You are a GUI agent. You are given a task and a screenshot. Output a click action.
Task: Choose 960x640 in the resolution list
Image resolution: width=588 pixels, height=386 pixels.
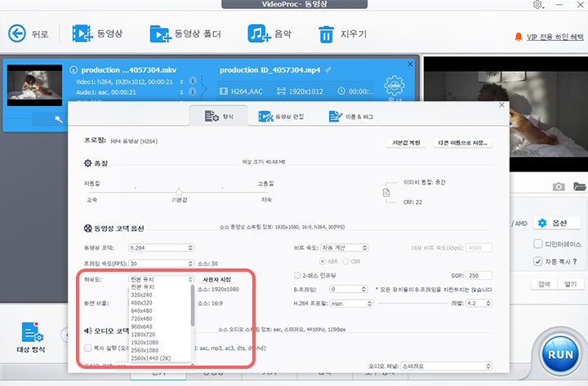(x=142, y=326)
